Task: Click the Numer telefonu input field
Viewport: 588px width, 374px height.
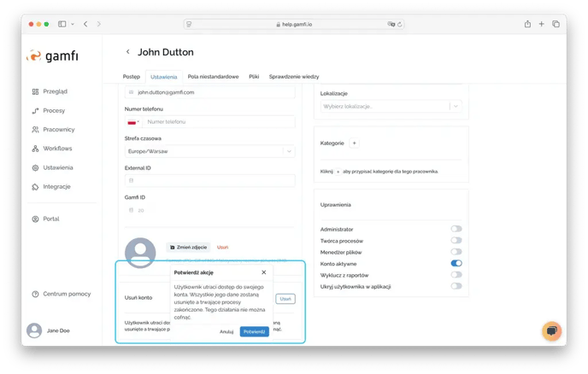Action: point(218,122)
